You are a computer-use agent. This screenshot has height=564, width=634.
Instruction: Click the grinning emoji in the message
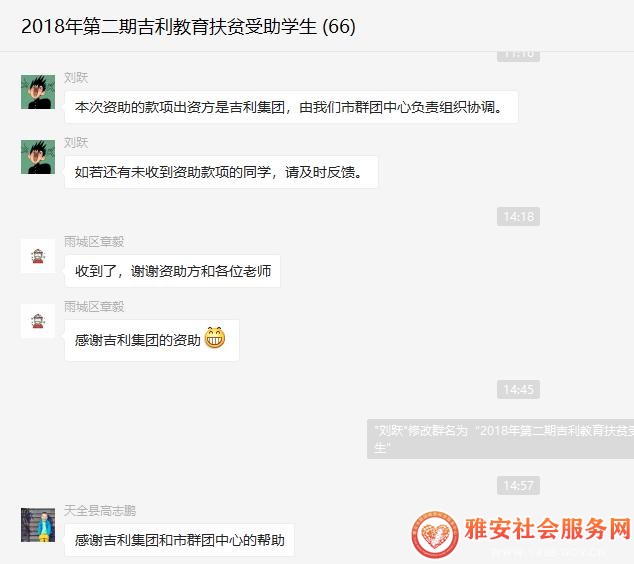pyautogui.click(x=215, y=338)
